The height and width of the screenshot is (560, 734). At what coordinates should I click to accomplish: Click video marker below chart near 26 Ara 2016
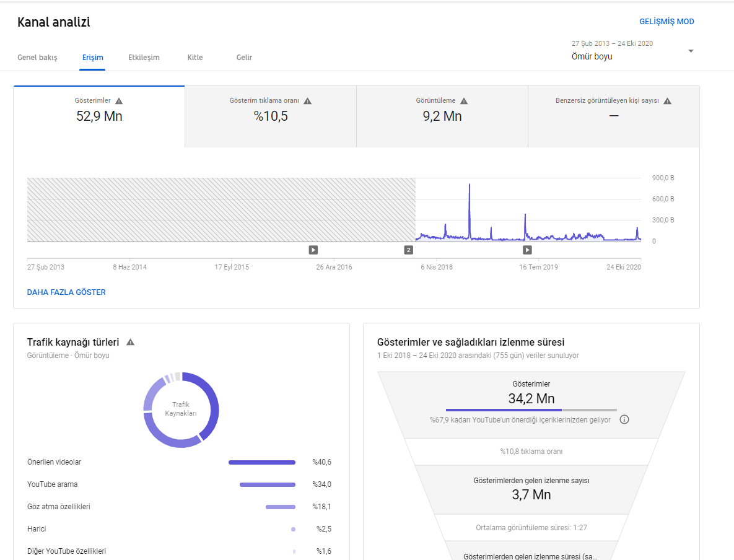point(313,250)
